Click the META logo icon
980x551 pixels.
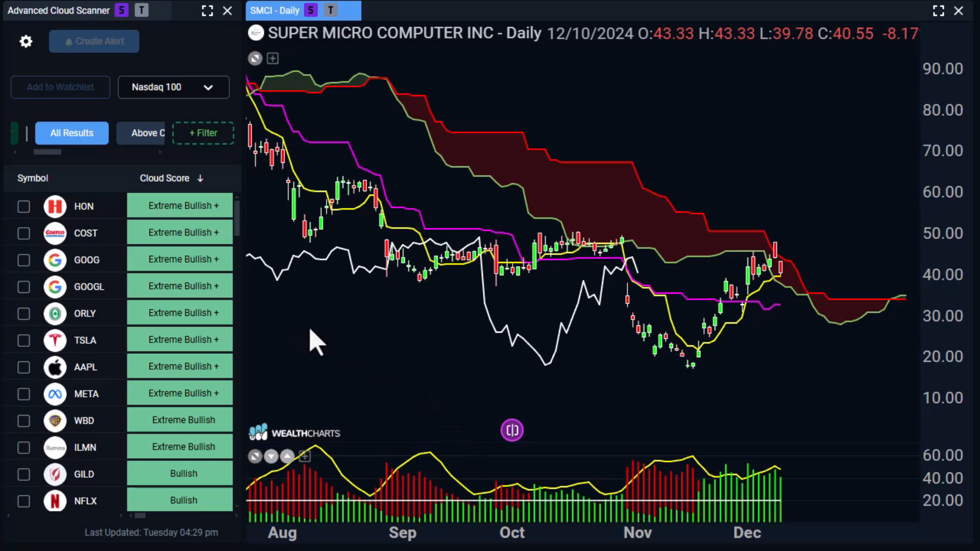click(x=55, y=394)
